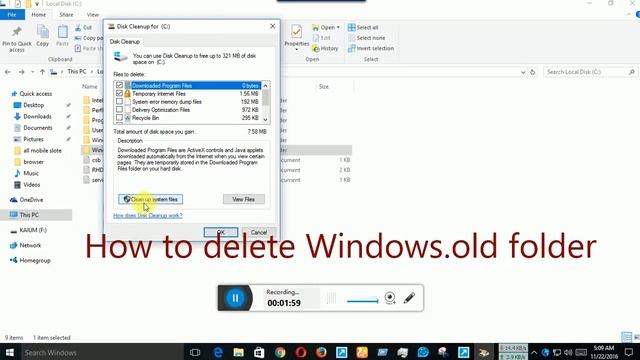This screenshot has width=640, height=360.
Task: Click the History ribbon icon
Action: click(x=316, y=48)
